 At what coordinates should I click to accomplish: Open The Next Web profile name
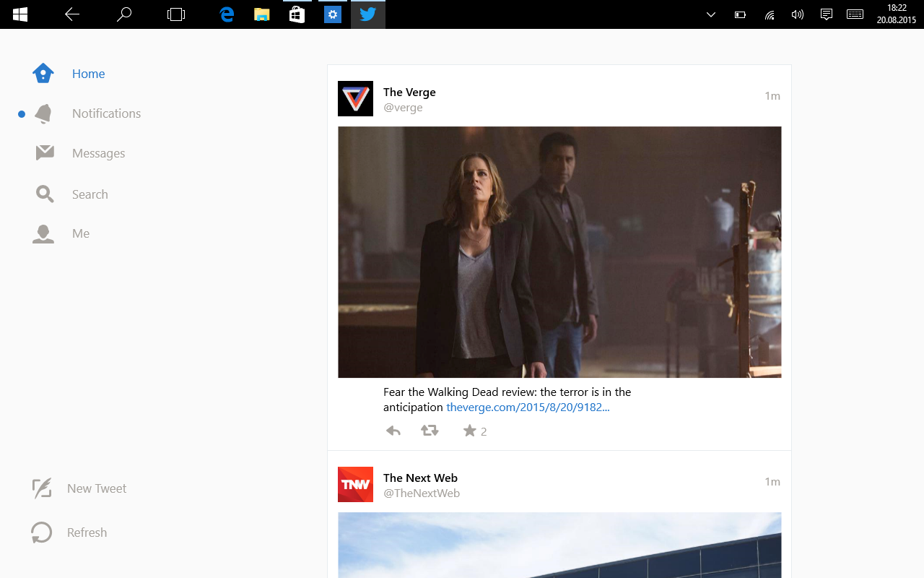420,478
